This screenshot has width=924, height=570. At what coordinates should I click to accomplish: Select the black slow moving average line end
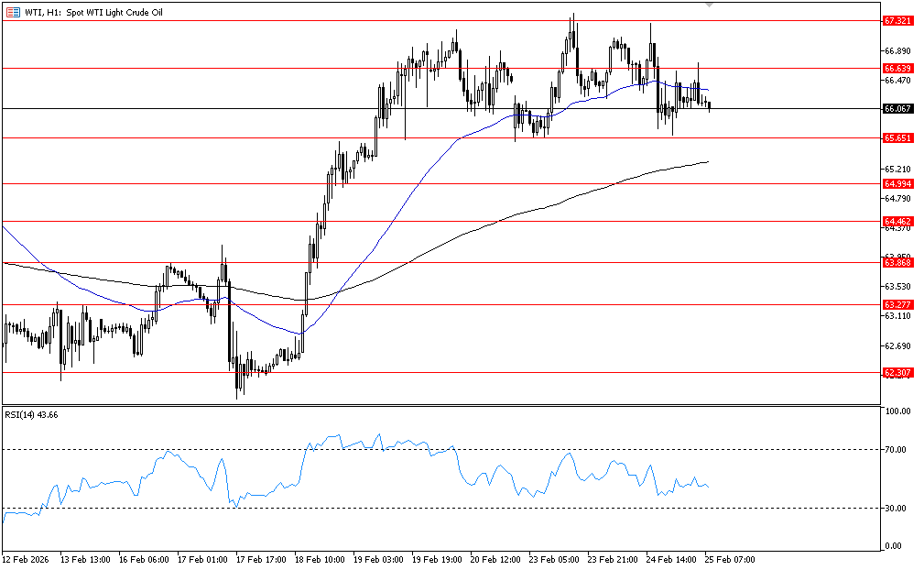[708, 162]
